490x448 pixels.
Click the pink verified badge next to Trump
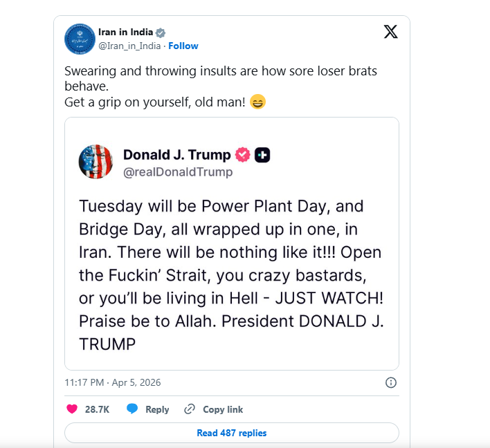pyautogui.click(x=242, y=155)
